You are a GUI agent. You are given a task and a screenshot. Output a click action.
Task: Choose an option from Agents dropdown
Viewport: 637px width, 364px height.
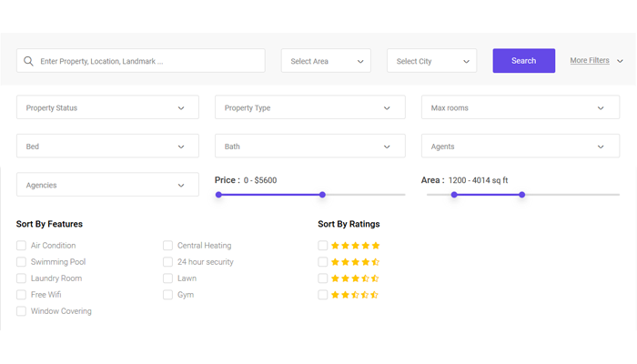pos(520,147)
